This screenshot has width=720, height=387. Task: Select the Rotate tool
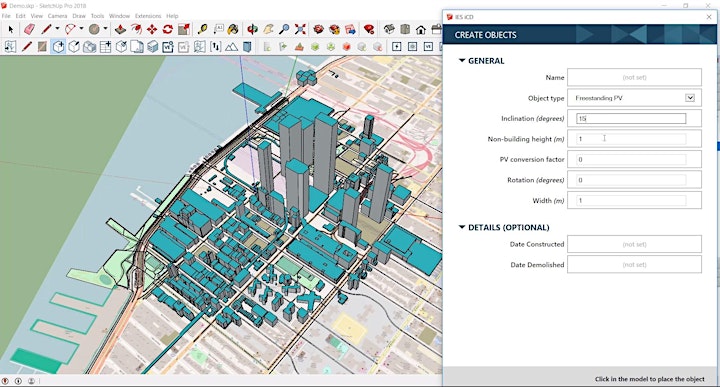point(168,29)
